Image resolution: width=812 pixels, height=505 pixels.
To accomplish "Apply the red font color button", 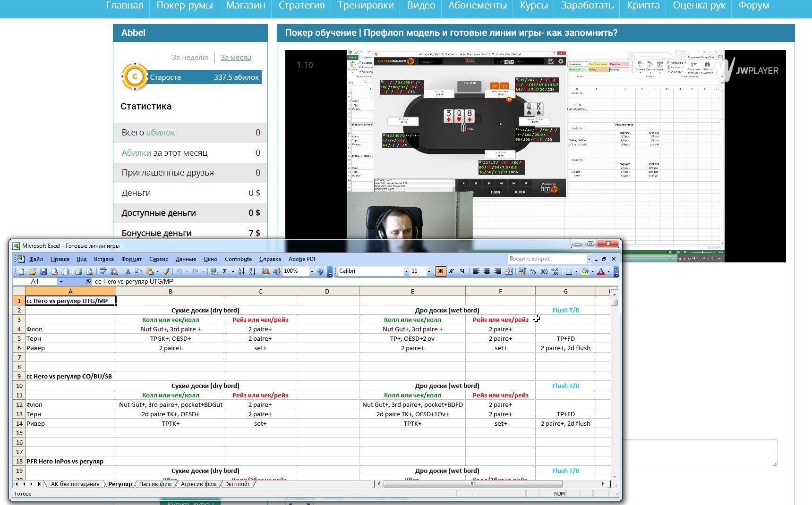I will (601, 271).
